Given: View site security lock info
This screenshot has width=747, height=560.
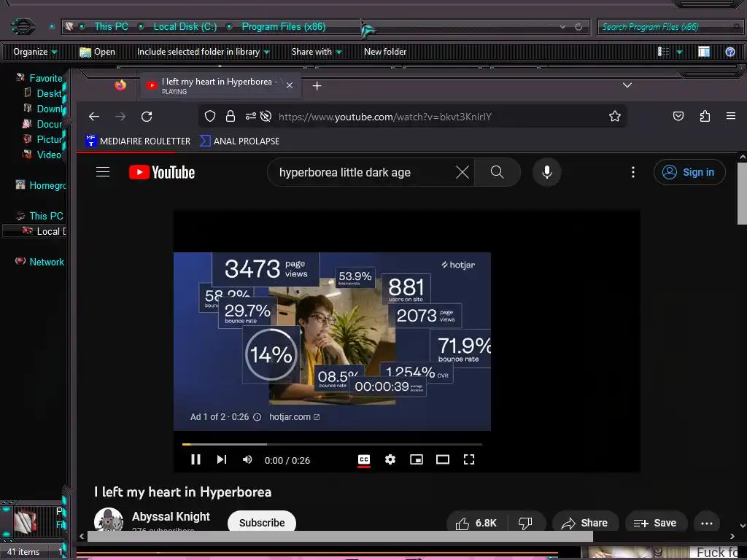Looking at the screenshot, I should pos(231,116).
